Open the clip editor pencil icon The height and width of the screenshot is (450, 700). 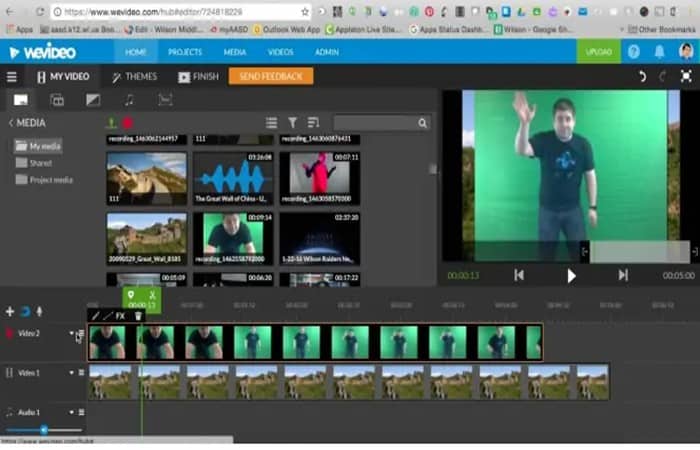95,316
